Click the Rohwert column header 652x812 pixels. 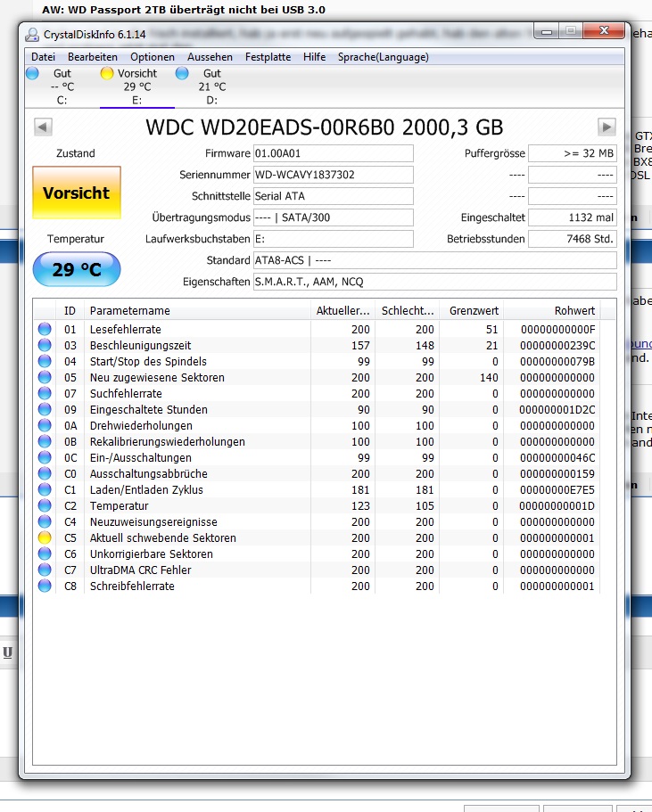point(552,311)
